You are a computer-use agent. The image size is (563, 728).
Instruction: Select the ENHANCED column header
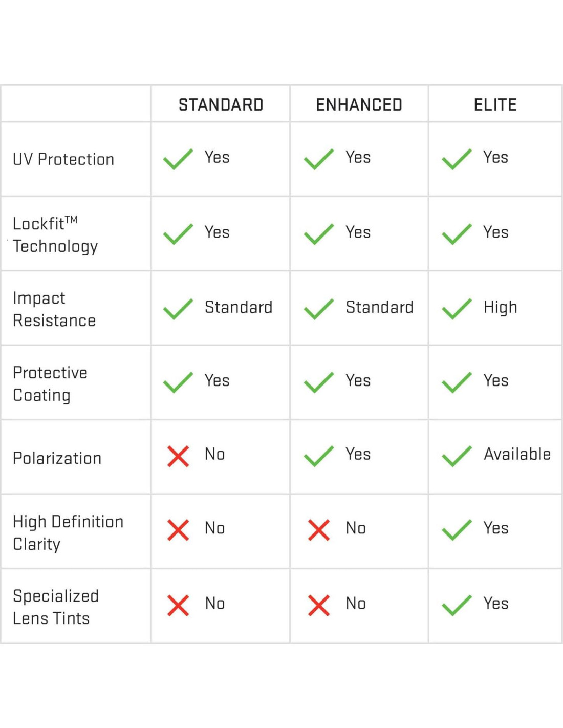pos(359,105)
